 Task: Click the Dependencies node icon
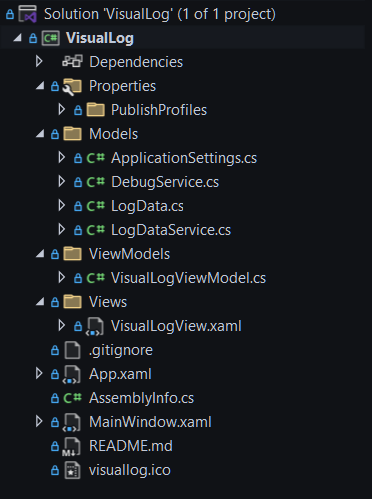(72, 62)
